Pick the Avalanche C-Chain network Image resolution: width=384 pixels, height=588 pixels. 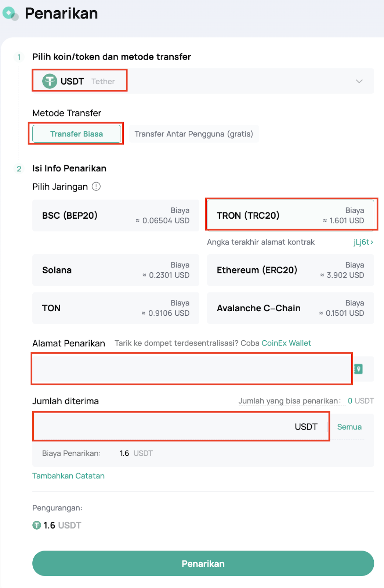290,308
